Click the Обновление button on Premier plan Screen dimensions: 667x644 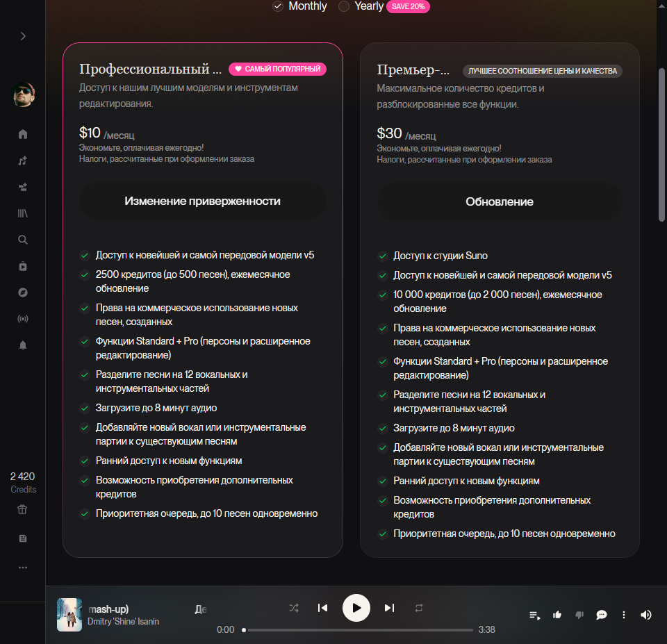500,202
